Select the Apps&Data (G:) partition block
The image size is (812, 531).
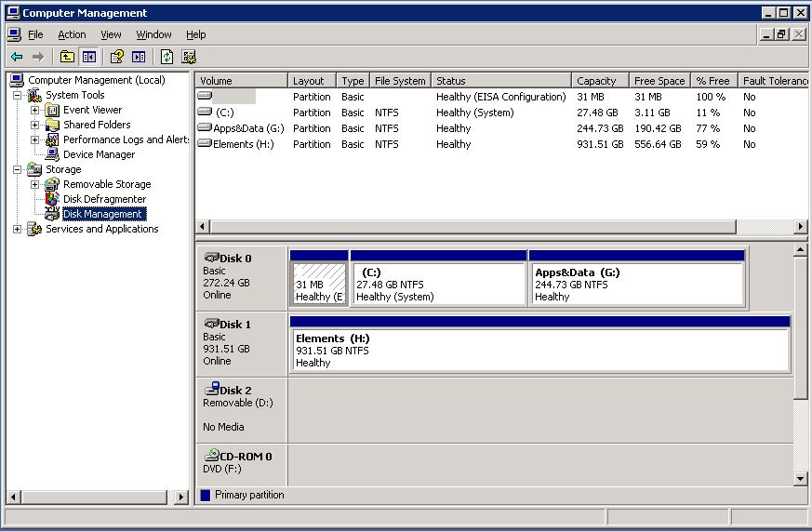click(x=637, y=278)
